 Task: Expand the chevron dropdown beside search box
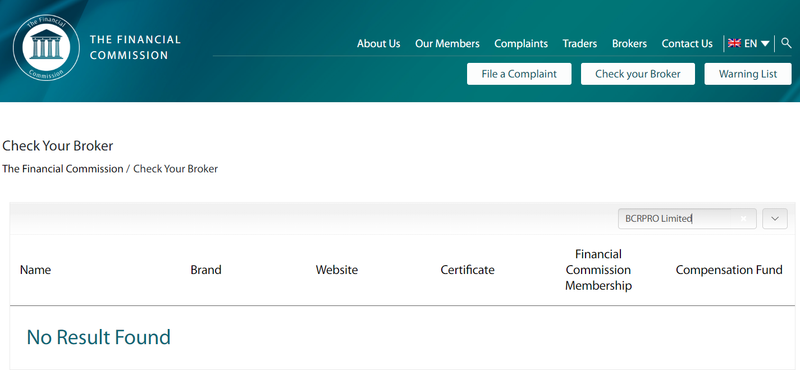(775, 218)
